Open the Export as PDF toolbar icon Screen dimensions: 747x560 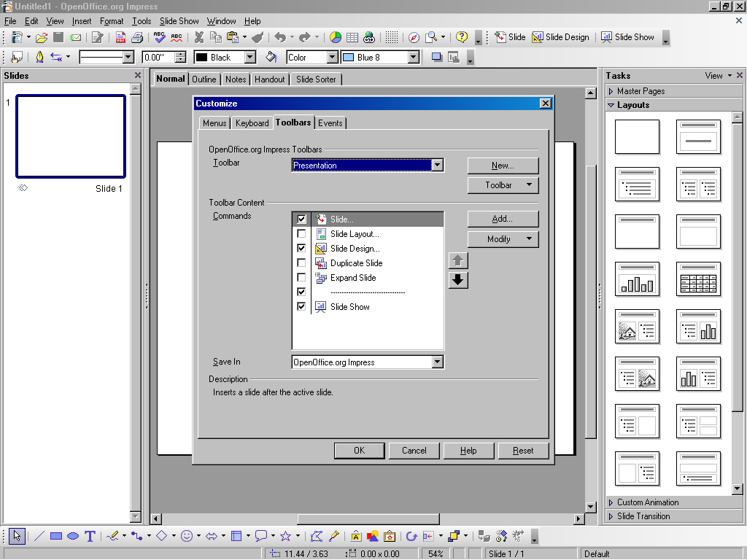coord(120,37)
